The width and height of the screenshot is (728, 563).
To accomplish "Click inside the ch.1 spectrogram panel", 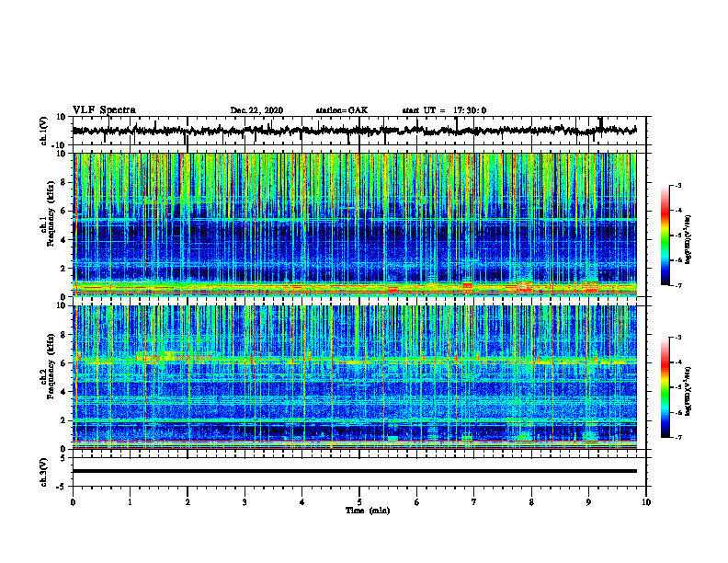I will pos(354,224).
